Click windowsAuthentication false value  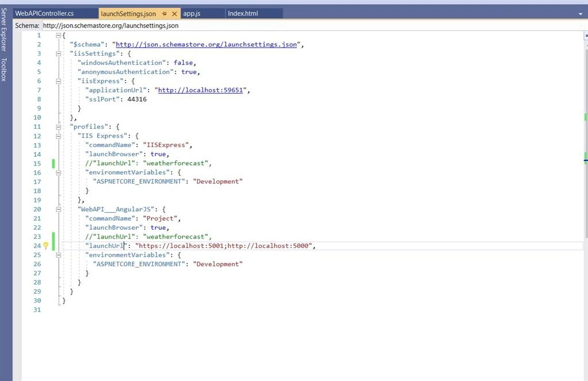183,63
